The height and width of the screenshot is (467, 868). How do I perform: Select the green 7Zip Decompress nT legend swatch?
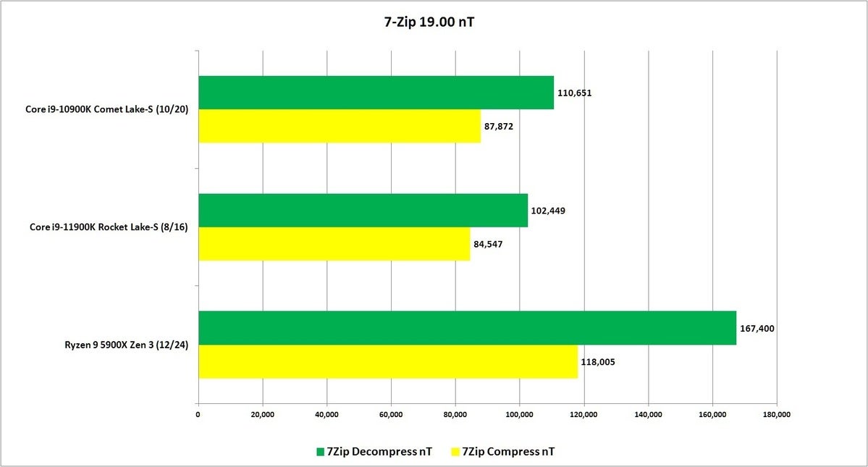point(320,452)
